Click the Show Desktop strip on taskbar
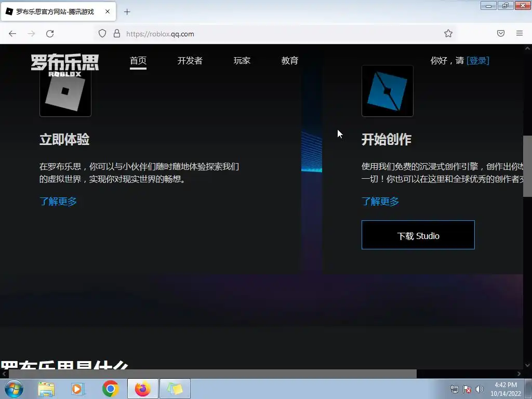The width and height of the screenshot is (532, 399). [528, 389]
